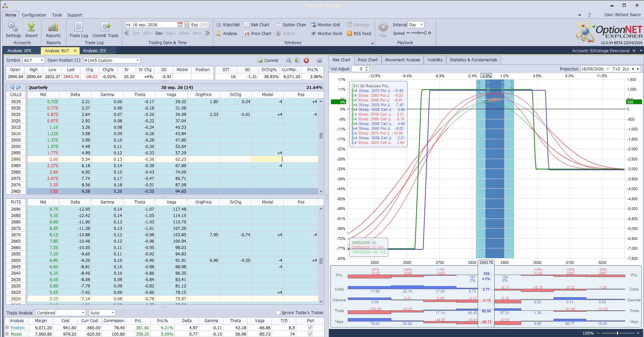Open the RSS Feed window
Viewport: 644px width, 337px height.
(359, 34)
